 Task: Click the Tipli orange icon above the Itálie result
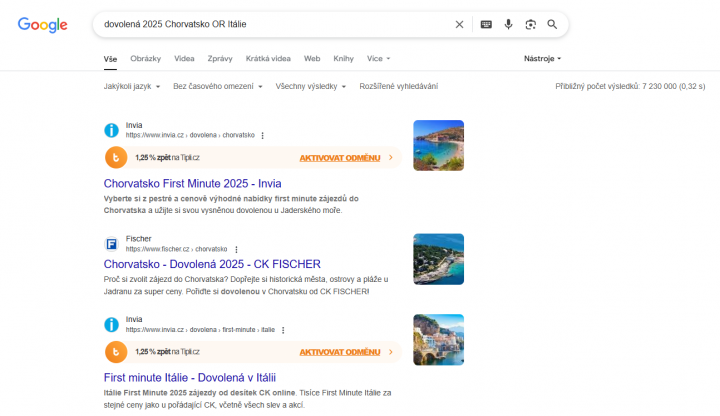click(x=116, y=352)
